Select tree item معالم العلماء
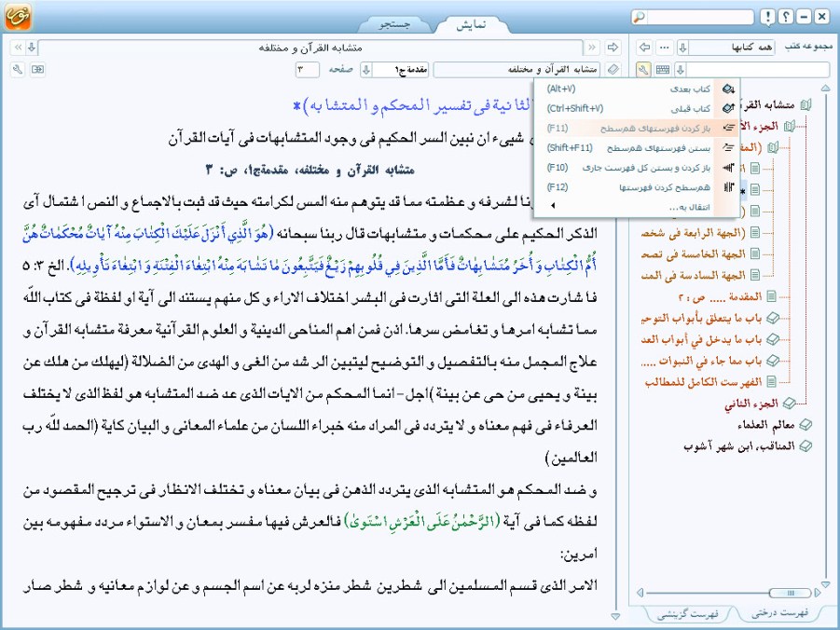 pyautogui.click(x=766, y=425)
